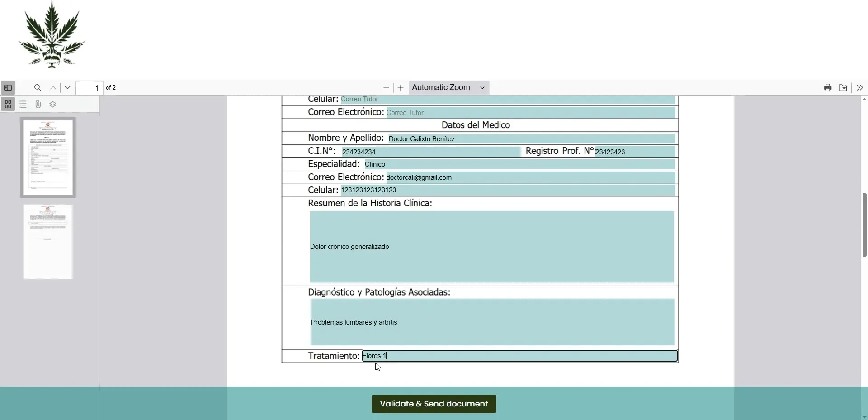Print the document using printer icon
The image size is (868, 420).
pyautogui.click(x=828, y=88)
